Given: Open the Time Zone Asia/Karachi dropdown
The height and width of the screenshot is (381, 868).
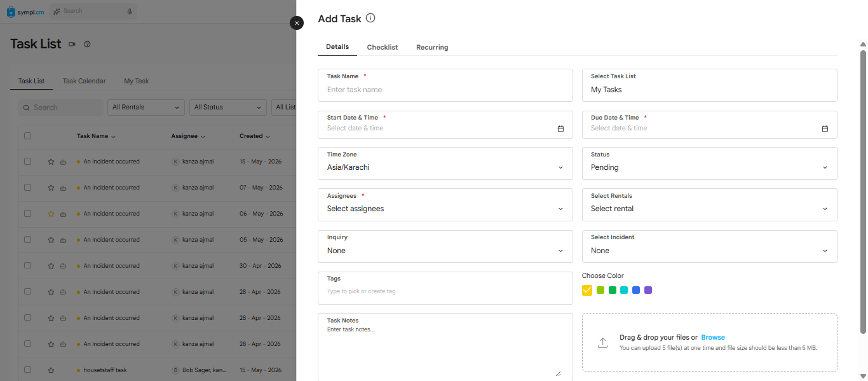Looking at the screenshot, I should (x=445, y=163).
